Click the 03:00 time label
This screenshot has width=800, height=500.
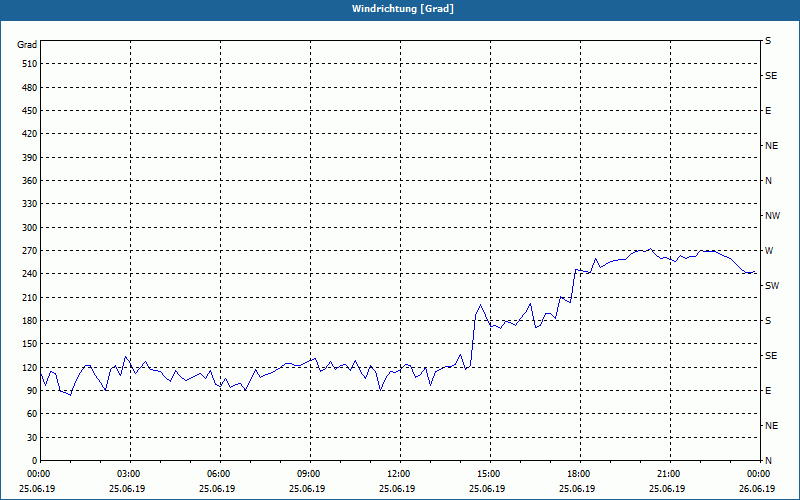131,474
